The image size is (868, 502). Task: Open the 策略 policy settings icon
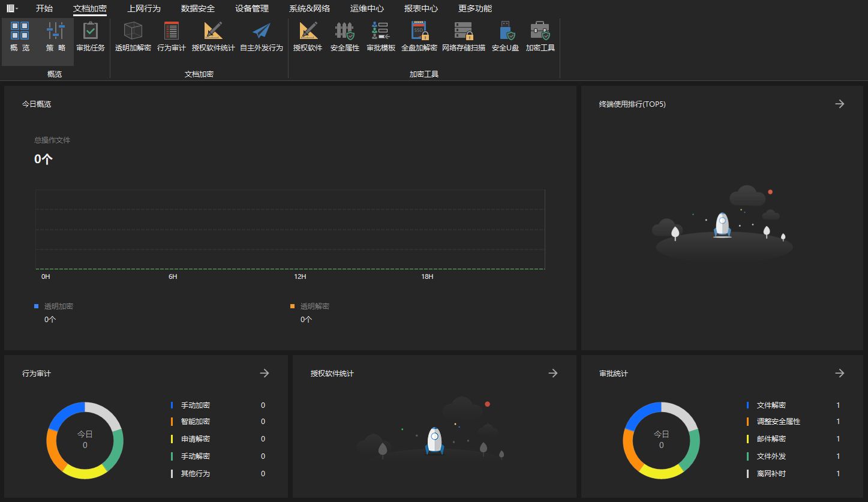pyautogui.click(x=56, y=37)
